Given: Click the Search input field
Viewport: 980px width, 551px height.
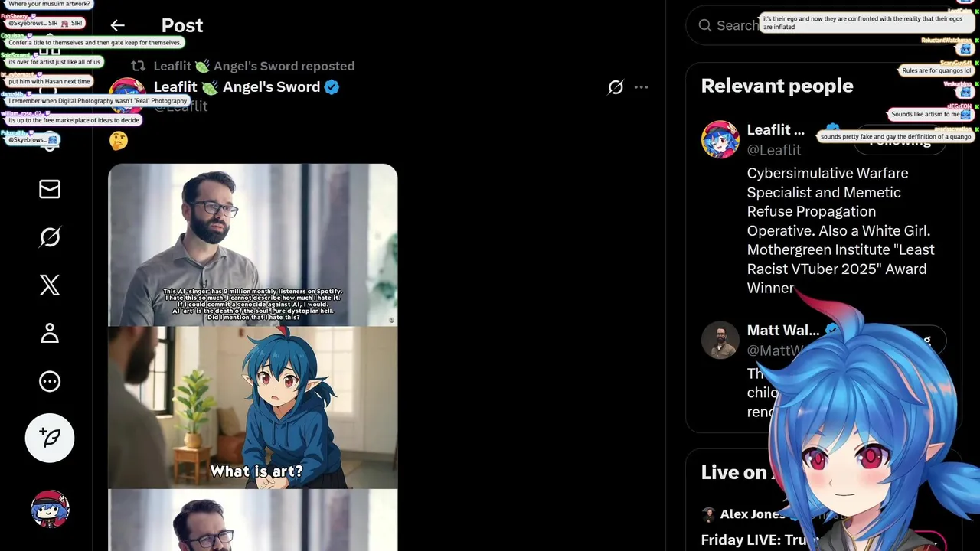Looking at the screenshot, I should coord(737,26).
